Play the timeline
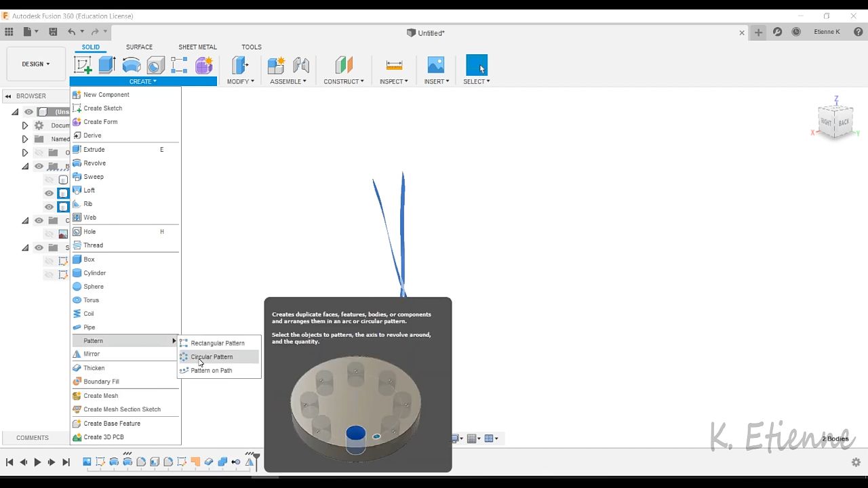The width and height of the screenshot is (868, 488). 37,462
